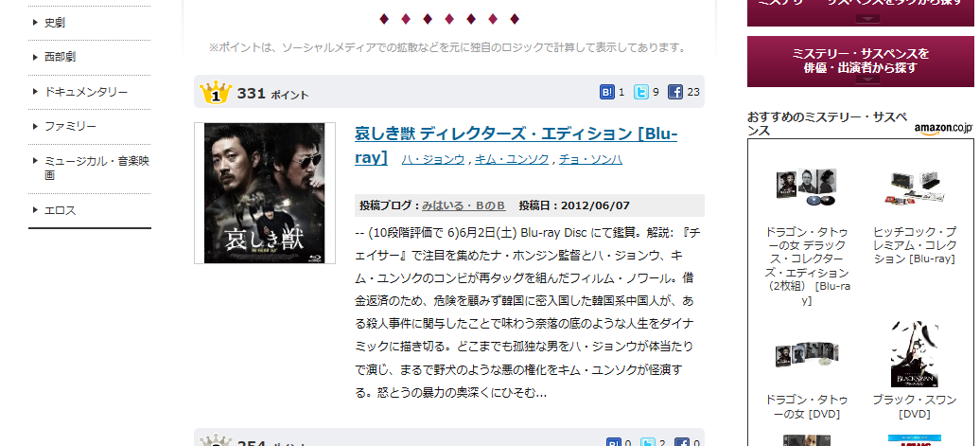Open the 西部劇 genre category

pyautogui.click(x=60, y=57)
